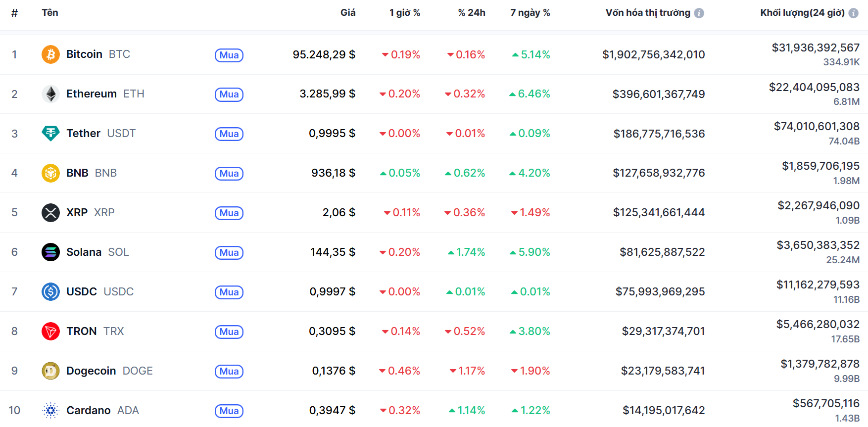Screen dimensions: 868x427
Task: Click info icon beside Vốn hóa thị trường
Action: coord(699,13)
